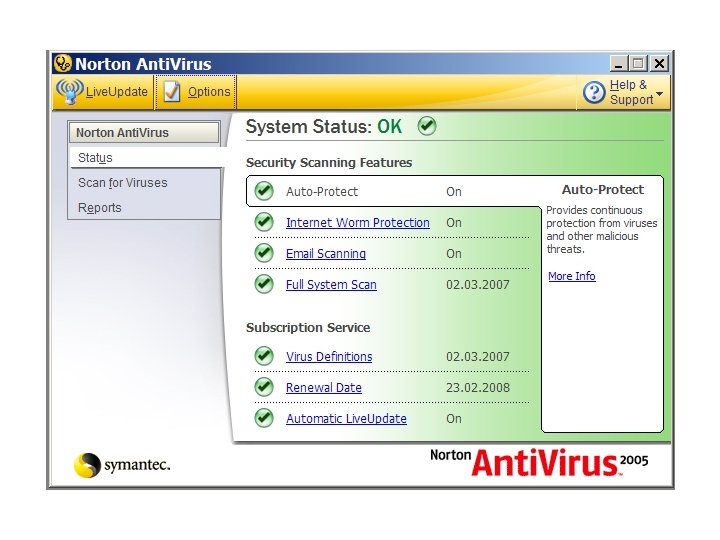Click the LiveUpdate antenna icon
Image resolution: width=720 pixels, height=540 pixels.
click(70, 91)
